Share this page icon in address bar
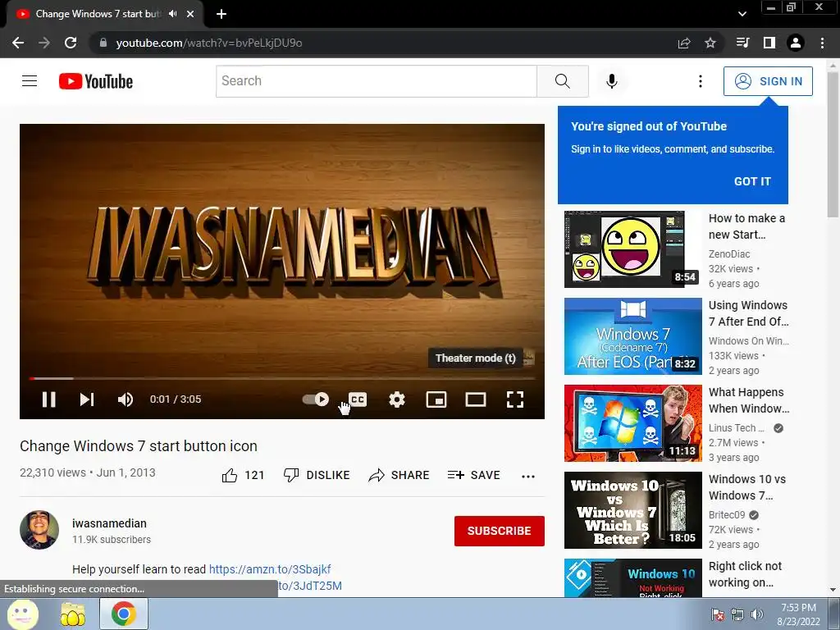Screen dimensions: 840x630 pos(684,43)
